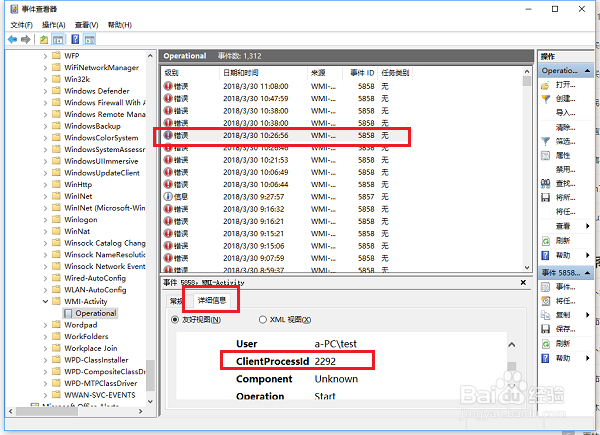
Task: Click 刷新 icon in the Operational actions section
Action: [545, 241]
